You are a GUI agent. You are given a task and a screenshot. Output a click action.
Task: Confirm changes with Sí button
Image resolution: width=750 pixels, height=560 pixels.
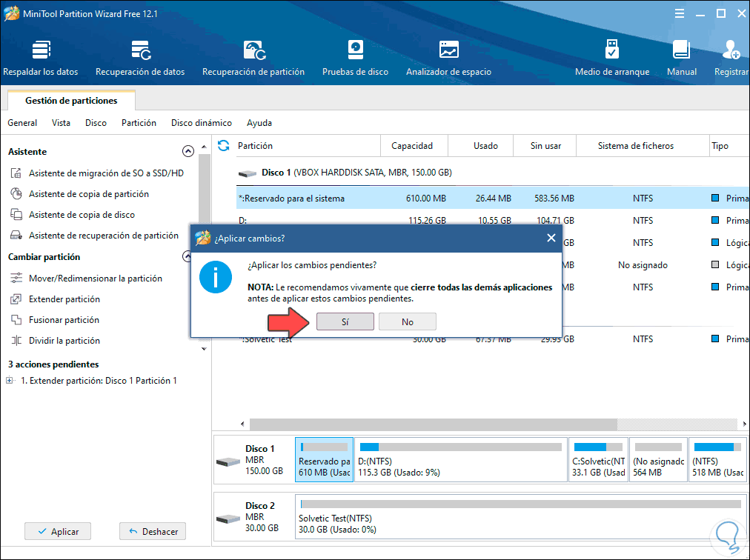pyautogui.click(x=345, y=321)
